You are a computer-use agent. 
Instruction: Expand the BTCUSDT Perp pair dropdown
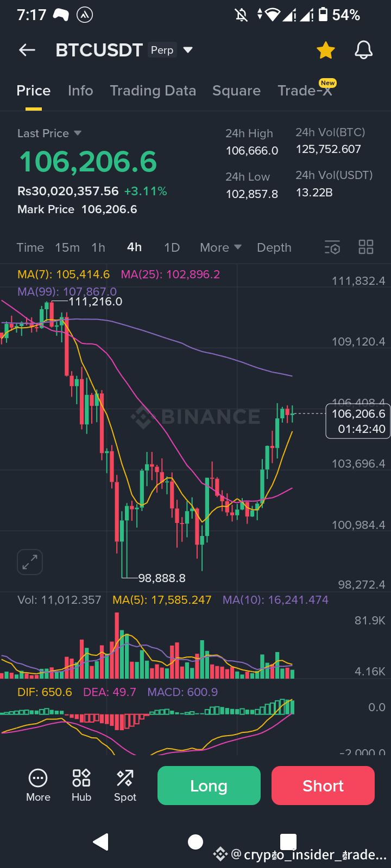point(188,50)
